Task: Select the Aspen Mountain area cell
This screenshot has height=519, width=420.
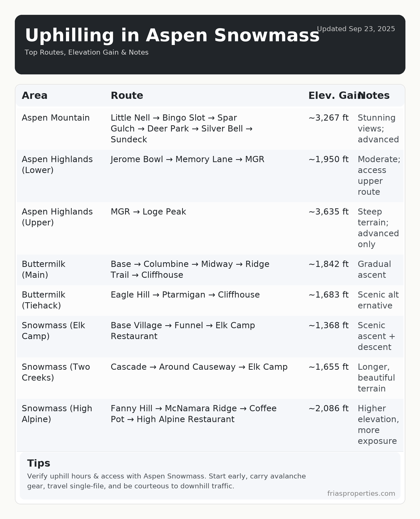Action: [x=56, y=118]
